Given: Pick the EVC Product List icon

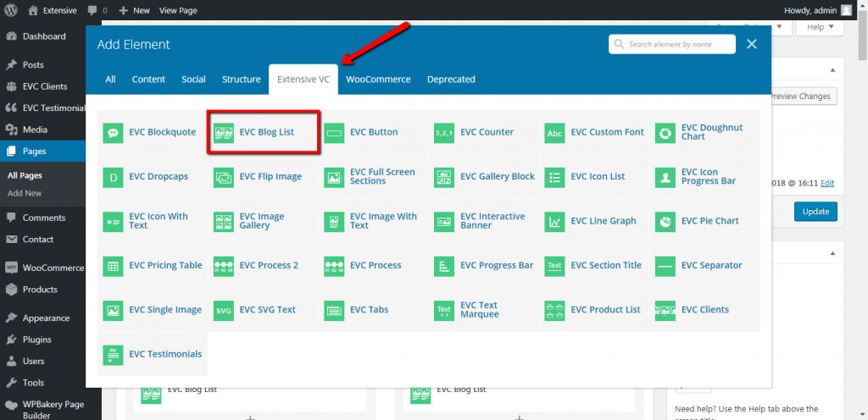Looking at the screenshot, I should coord(554,310).
